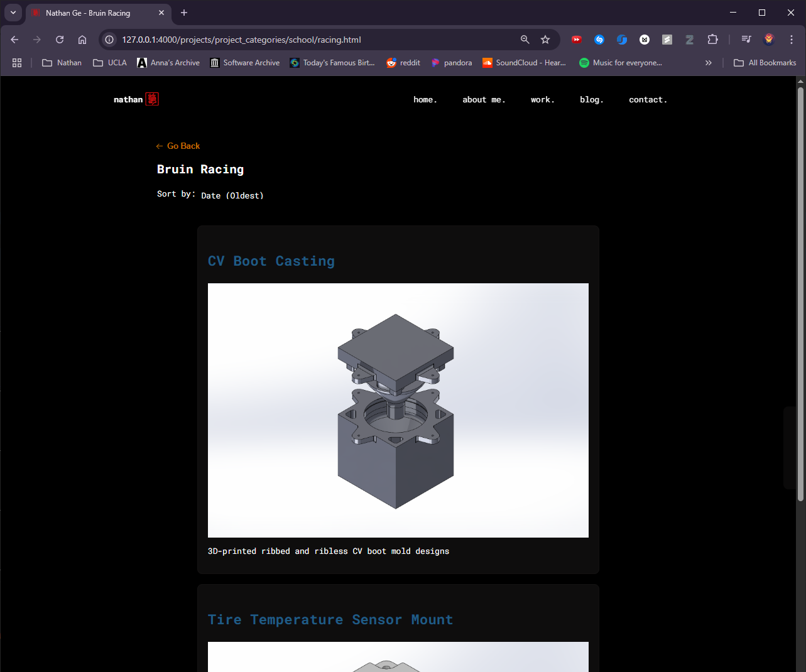
Task: Open the Extensions puzzle piece menu
Action: pos(712,40)
